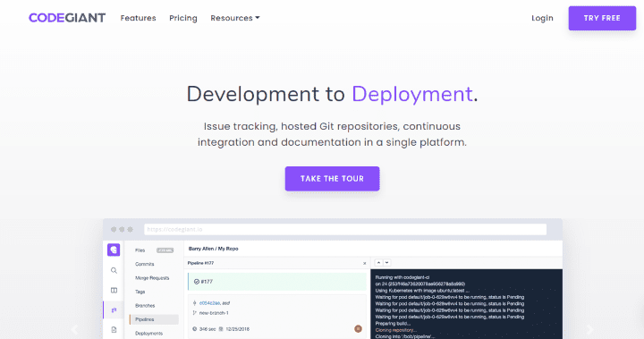Click the Cloning repository... log line
This screenshot has height=339, width=644.
(x=395, y=330)
